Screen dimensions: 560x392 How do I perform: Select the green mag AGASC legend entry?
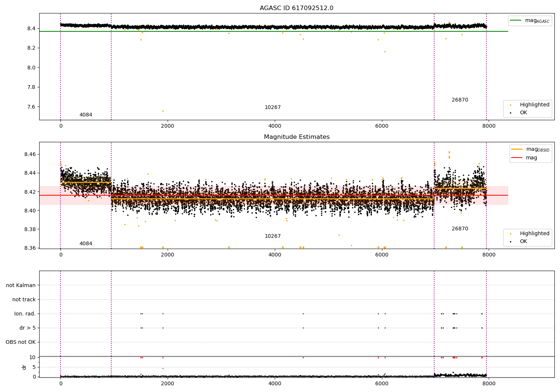coord(530,21)
